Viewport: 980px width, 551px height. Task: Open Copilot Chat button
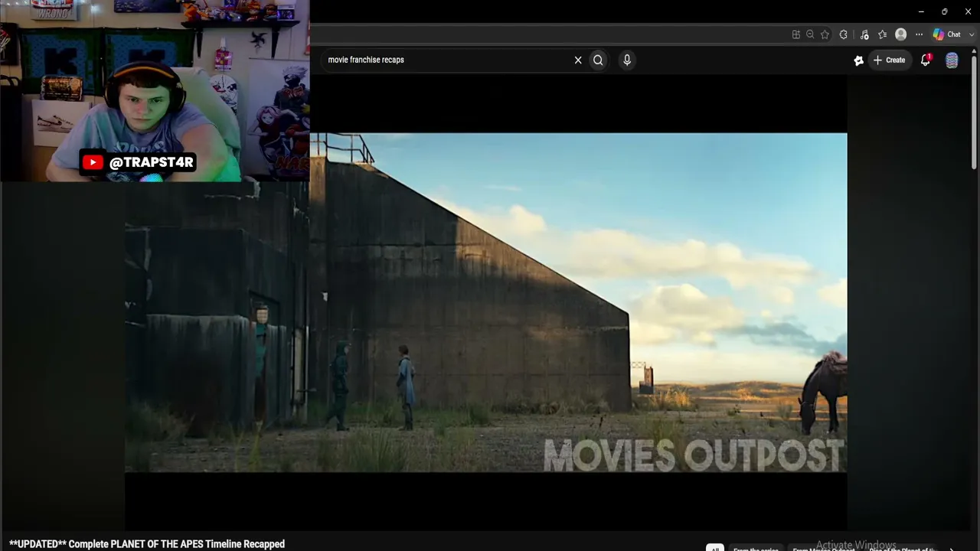(x=947, y=34)
